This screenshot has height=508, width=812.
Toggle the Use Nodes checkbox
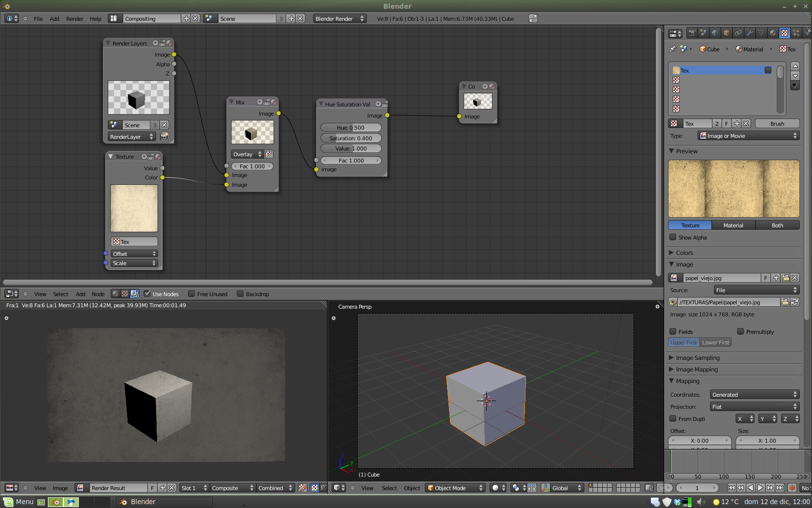(147, 294)
